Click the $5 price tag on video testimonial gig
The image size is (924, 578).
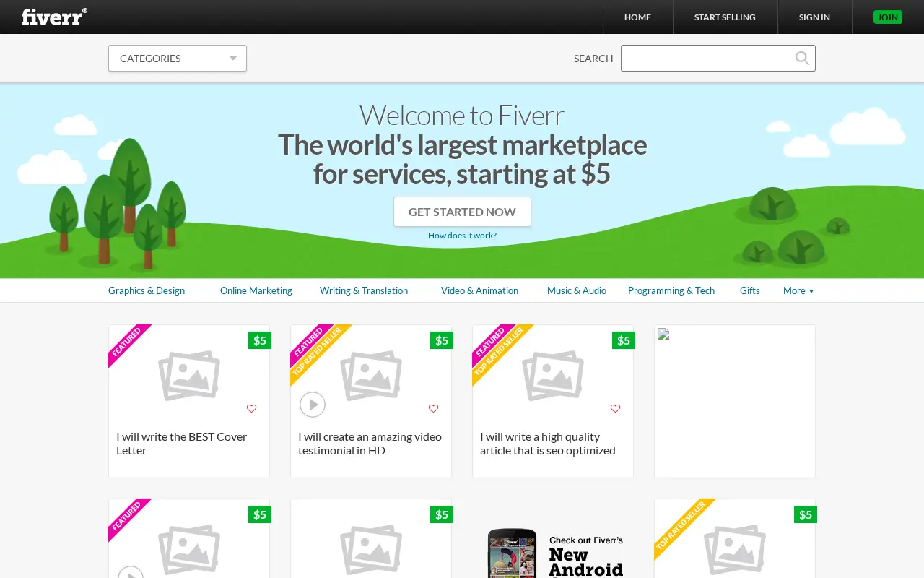(442, 340)
